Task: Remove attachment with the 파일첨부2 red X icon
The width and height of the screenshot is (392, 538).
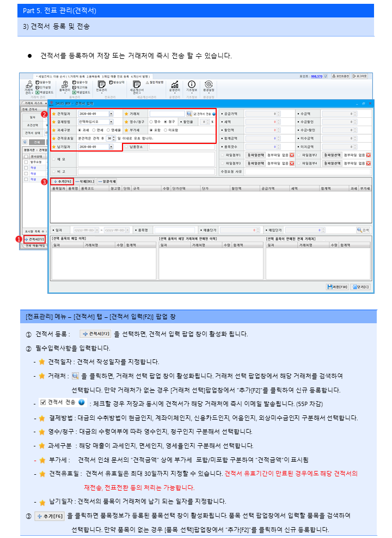Action: 369,155
